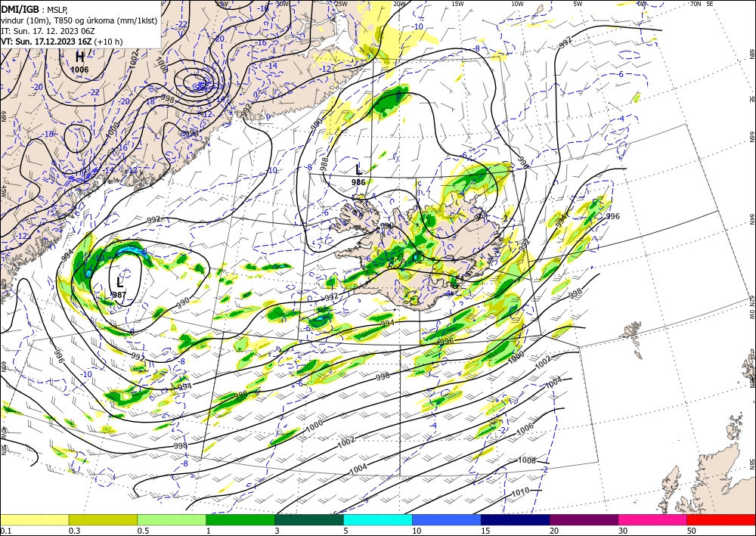This screenshot has height=536, width=756.
Task: Pick the blue 10–15 legend band
Action: (x=447, y=519)
